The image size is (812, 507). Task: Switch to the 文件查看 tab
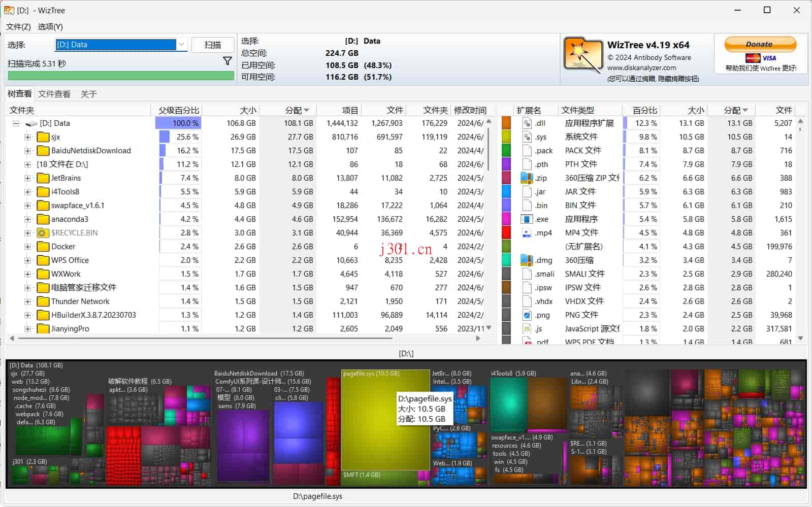coord(54,94)
